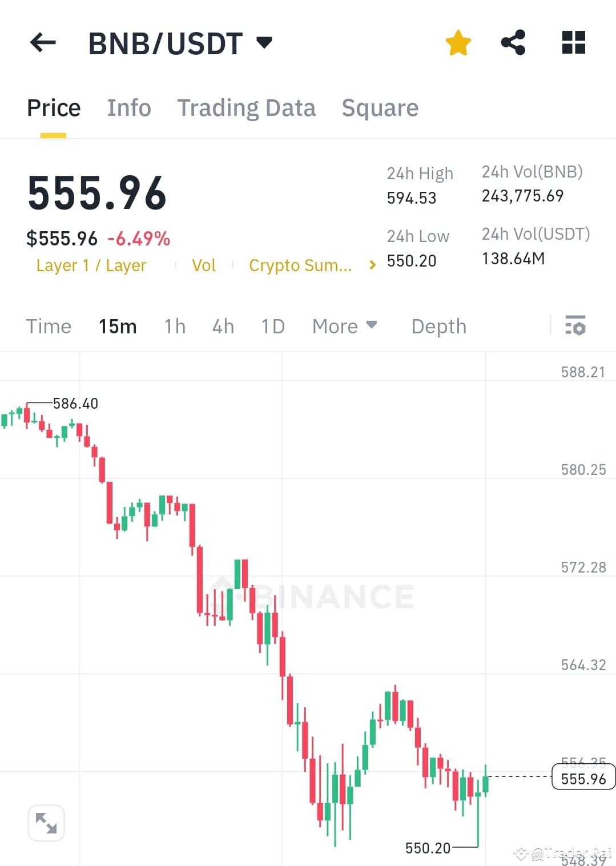
Task: Open the Layer 1 / Layer category link
Action: (91, 265)
